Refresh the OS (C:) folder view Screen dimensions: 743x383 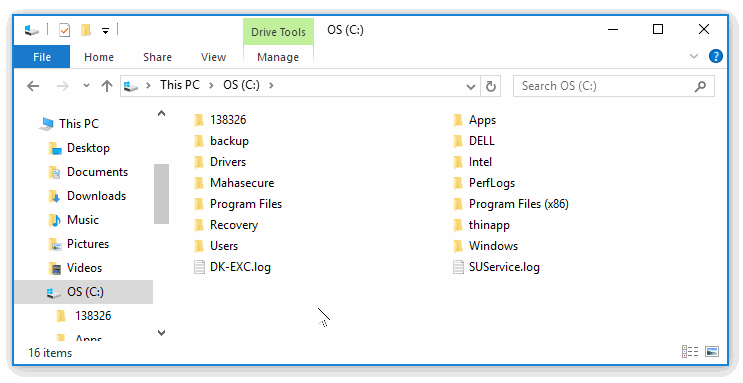click(x=491, y=86)
